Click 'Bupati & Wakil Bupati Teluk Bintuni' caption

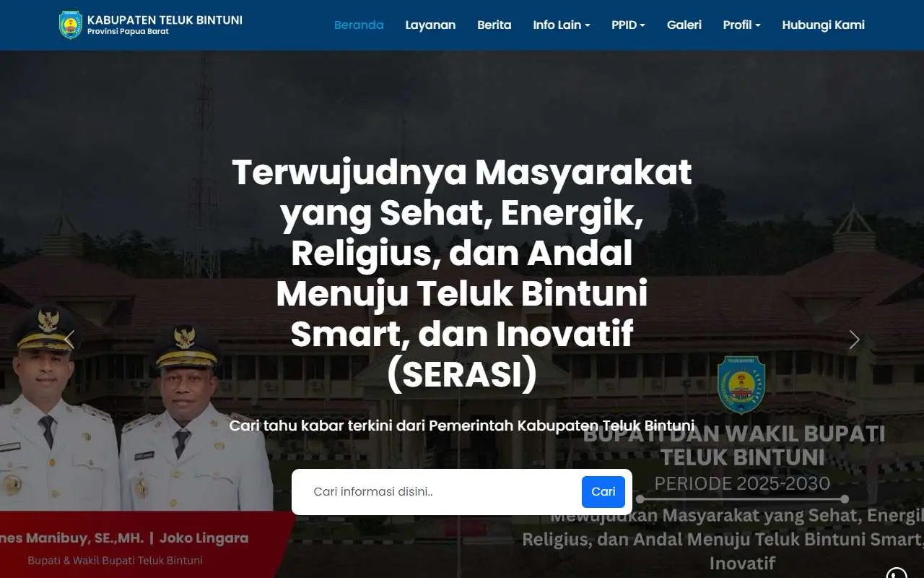[115, 560]
